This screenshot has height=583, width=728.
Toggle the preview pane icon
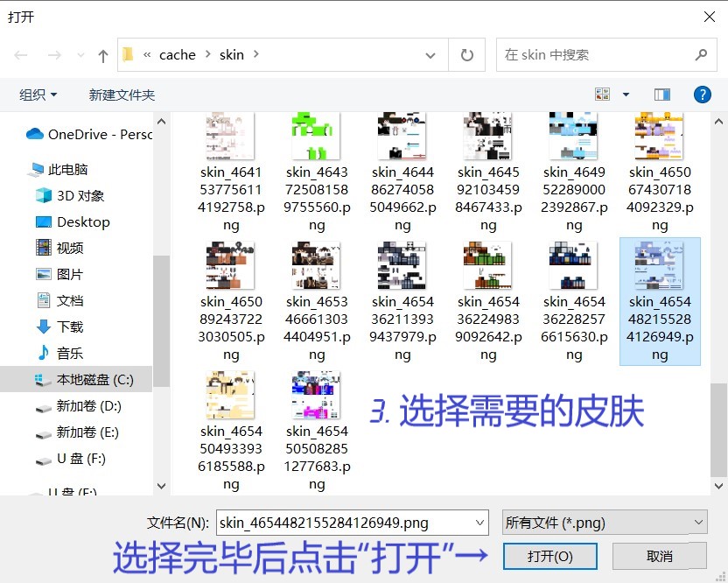[662, 95]
